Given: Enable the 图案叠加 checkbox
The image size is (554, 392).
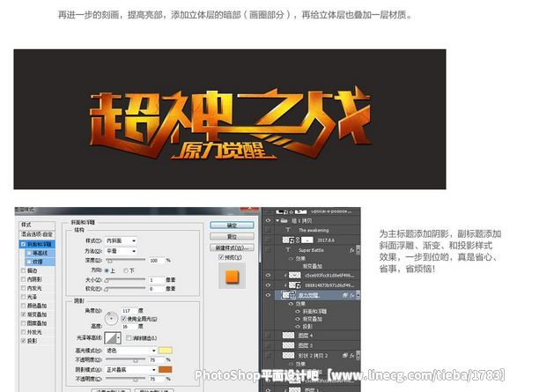Looking at the screenshot, I should tap(23, 323).
